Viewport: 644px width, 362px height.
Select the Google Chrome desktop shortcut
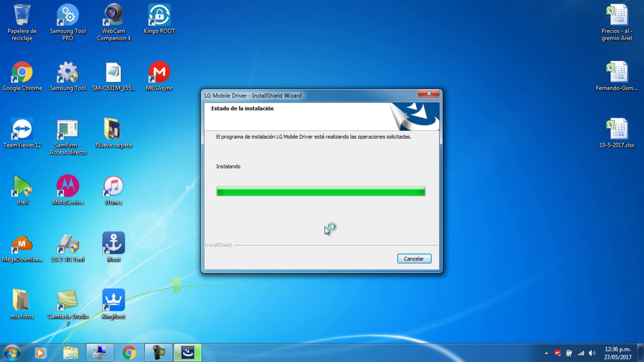[22, 76]
